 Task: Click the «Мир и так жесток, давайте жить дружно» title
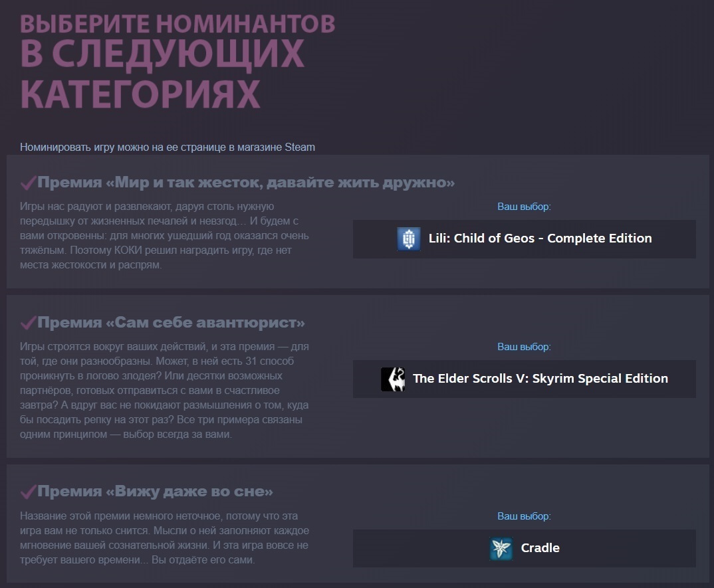(x=246, y=183)
